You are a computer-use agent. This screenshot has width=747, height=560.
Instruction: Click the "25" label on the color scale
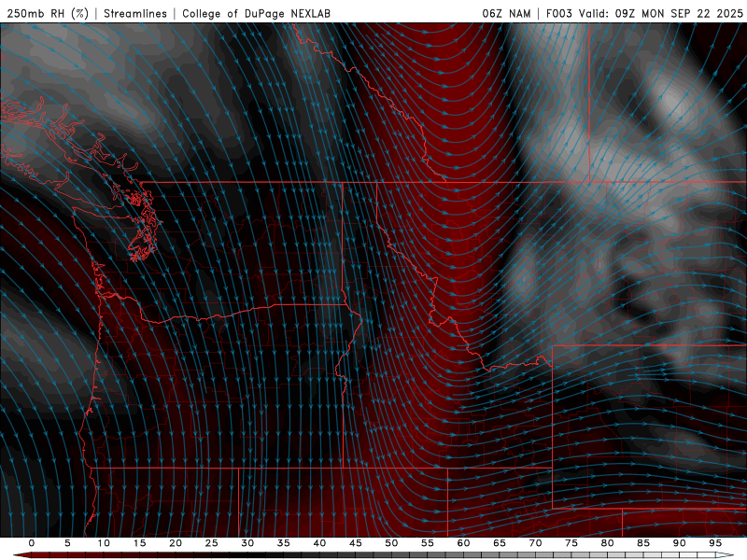212,543
